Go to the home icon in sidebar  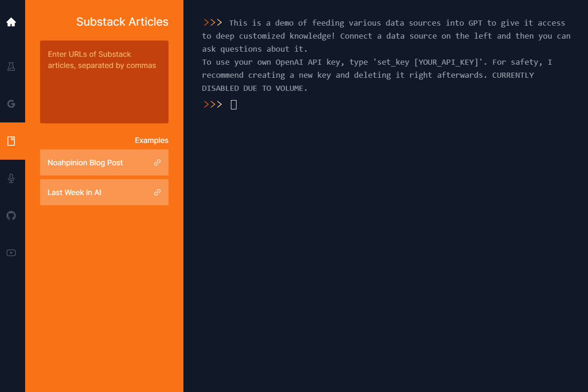(11, 22)
